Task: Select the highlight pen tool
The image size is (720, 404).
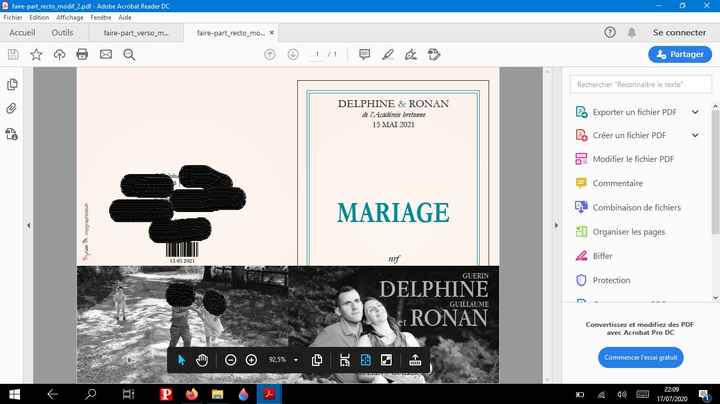Action: coord(388,55)
